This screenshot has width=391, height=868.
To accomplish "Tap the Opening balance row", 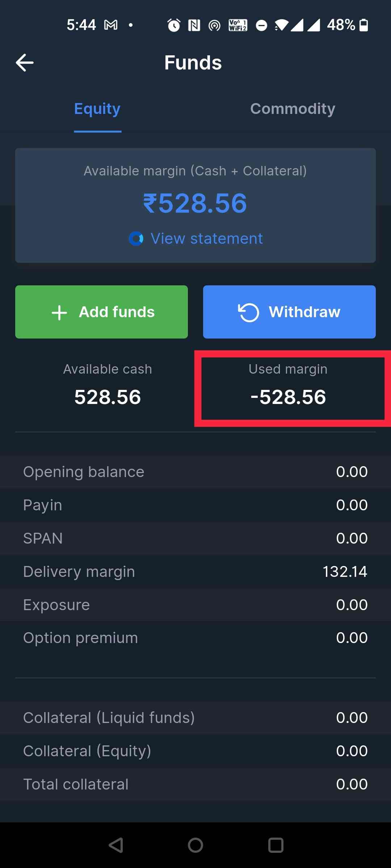I will click(x=195, y=471).
